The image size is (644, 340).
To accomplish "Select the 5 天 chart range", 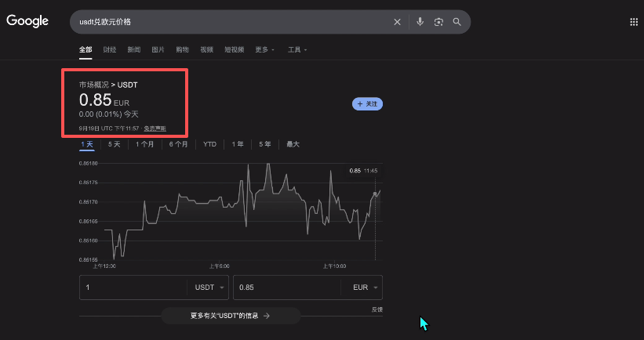I will tap(115, 144).
